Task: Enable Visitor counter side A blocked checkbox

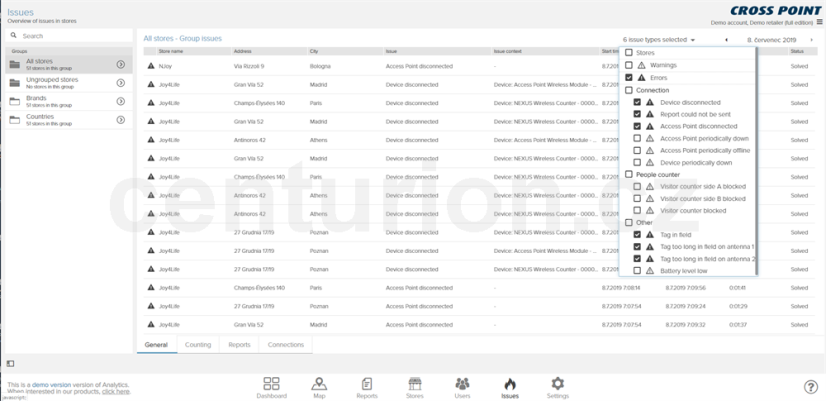Action: (x=637, y=187)
